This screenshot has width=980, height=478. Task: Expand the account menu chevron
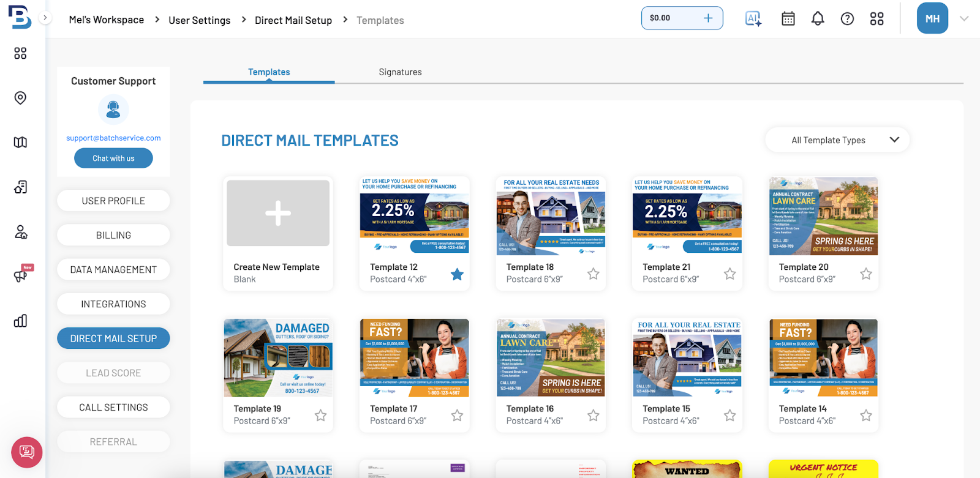click(964, 18)
